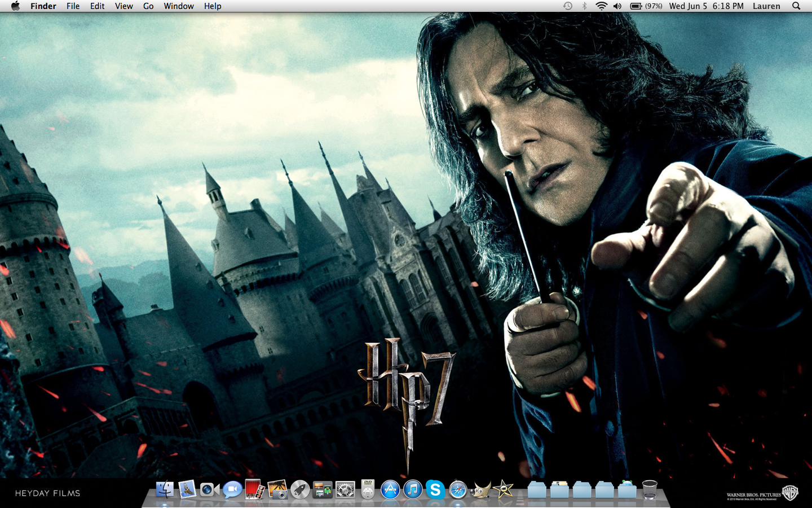Screen dimensions: 812x508
Task: Click the Spotlight search magnifier
Action: pyautogui.click(x=796, y=6)
